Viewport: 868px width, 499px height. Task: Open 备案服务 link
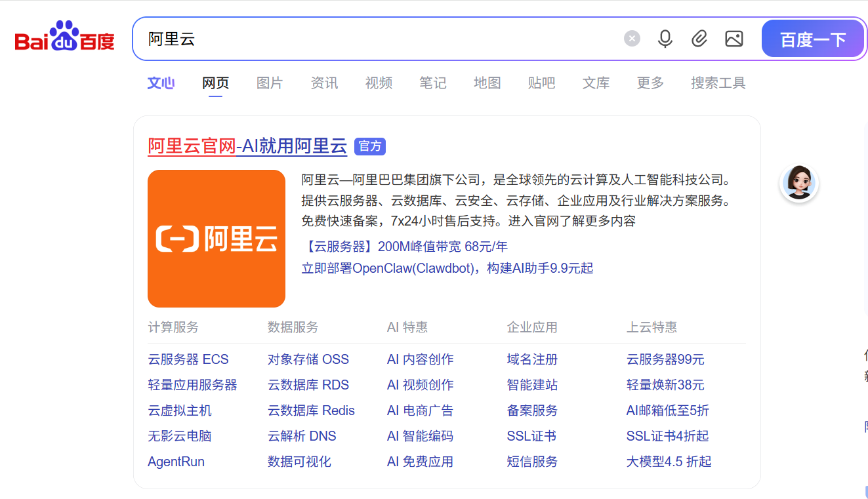532,410
